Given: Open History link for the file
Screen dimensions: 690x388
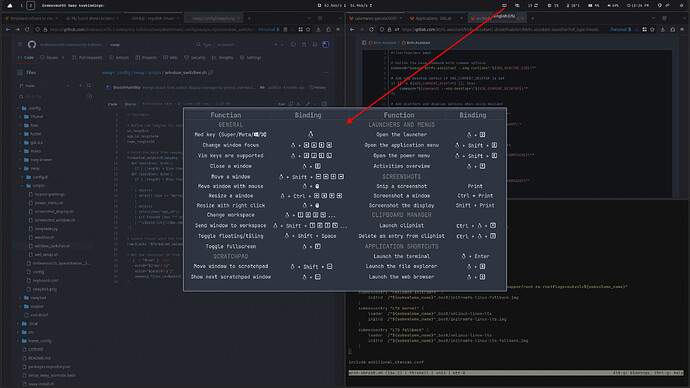Looking at the screenshot, I should pos(318,88).
